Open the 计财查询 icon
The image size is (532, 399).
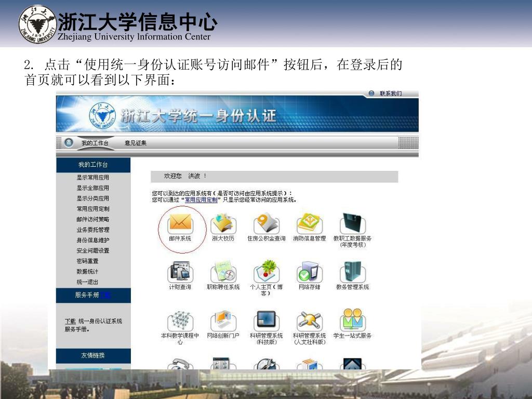[180, 272]
